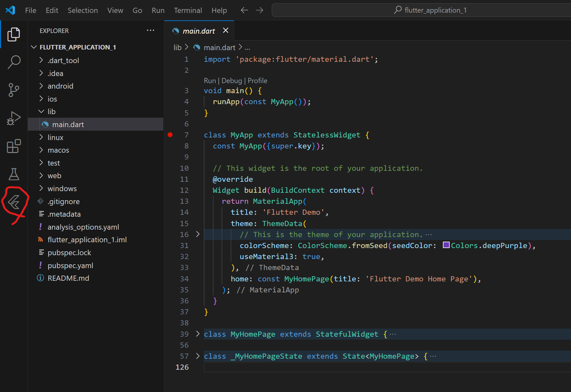Click the Profile CodeLens above main()

[x=258, y=81]
